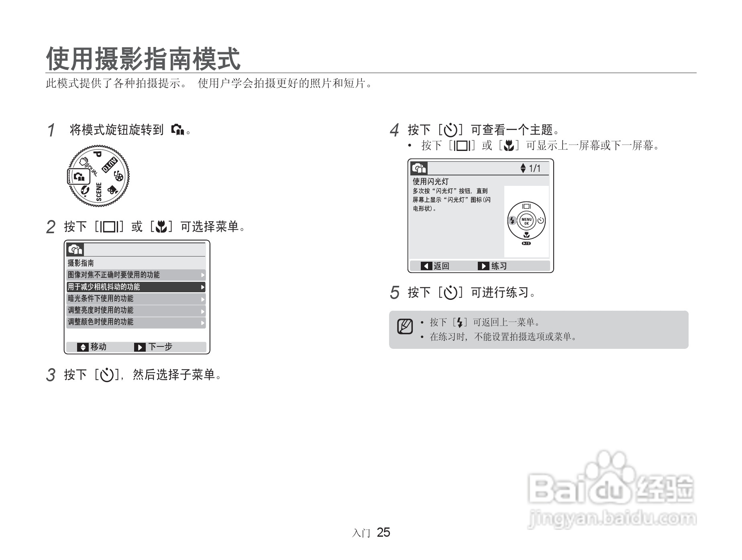The image size is (742, 560).
Task: Click note text 在练习时，不能设置拍摄选项或菜单
Action: pyautogui.click(x=503, y=337)
